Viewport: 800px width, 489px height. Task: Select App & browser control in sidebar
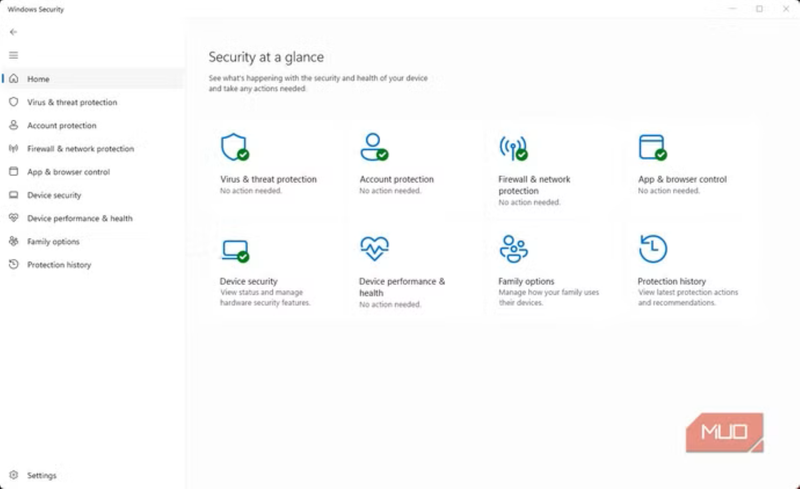(x=93, y=172)
